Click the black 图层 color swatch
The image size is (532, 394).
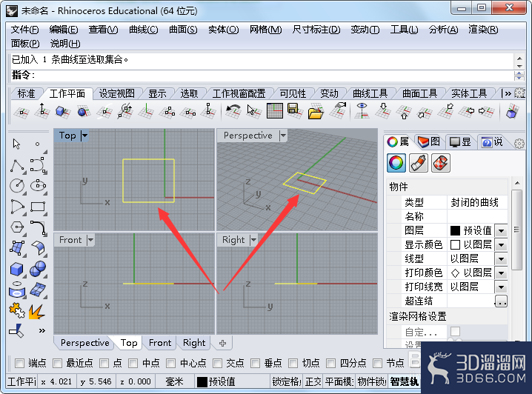pyautogui.click(x=455, y=231)
